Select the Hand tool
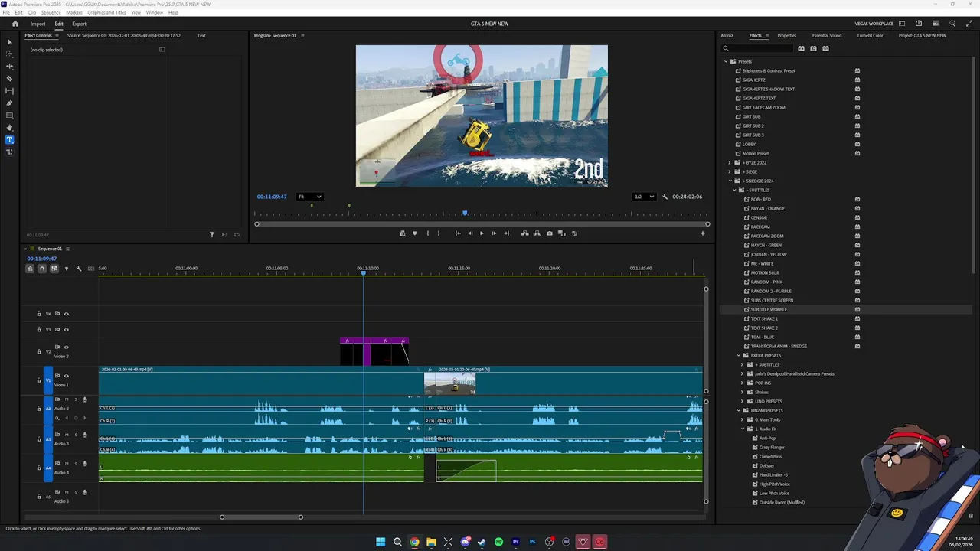The width and height of the screenshot is (980, 551). click(x=9, y=128)
